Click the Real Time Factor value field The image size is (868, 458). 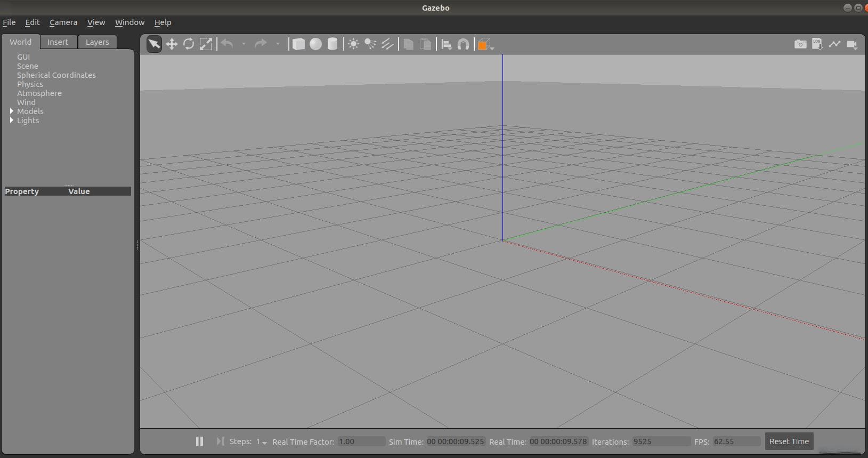point(361,441)
